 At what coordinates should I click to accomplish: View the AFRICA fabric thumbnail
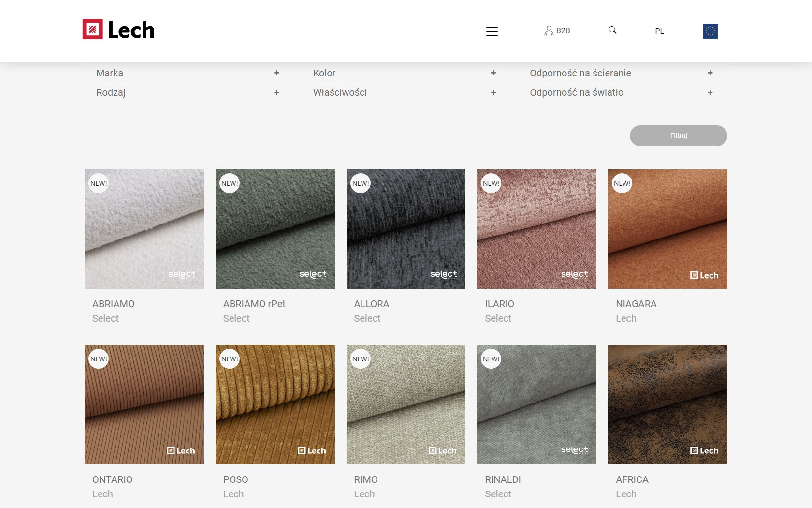coord(667,404)
